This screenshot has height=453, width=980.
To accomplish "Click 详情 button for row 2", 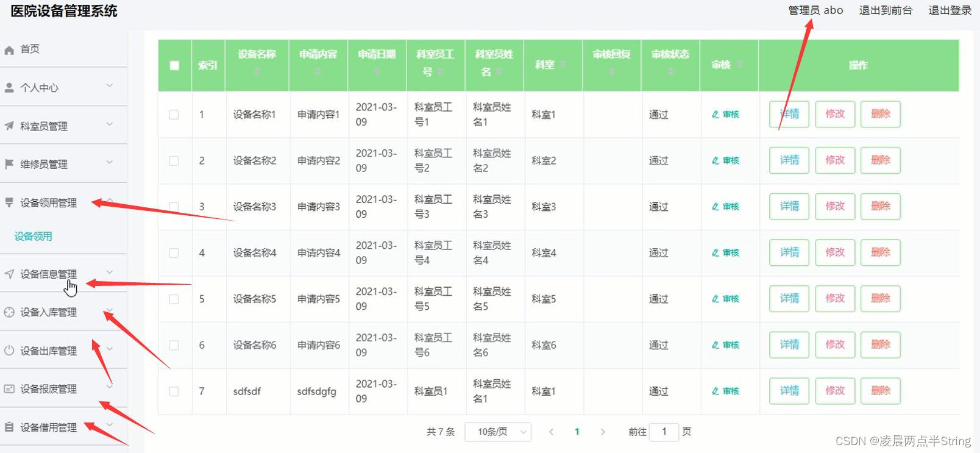I will click(789, 160).
